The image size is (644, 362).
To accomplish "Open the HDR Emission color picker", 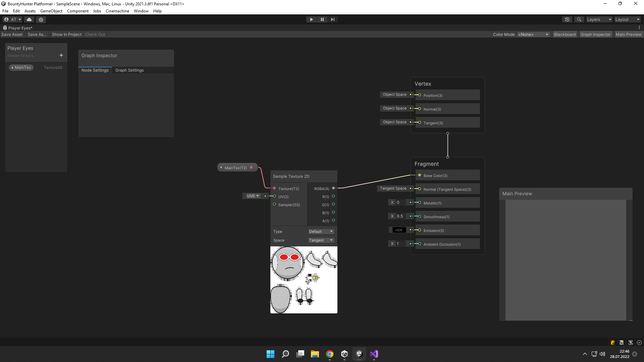I will [x=399, y=230].
